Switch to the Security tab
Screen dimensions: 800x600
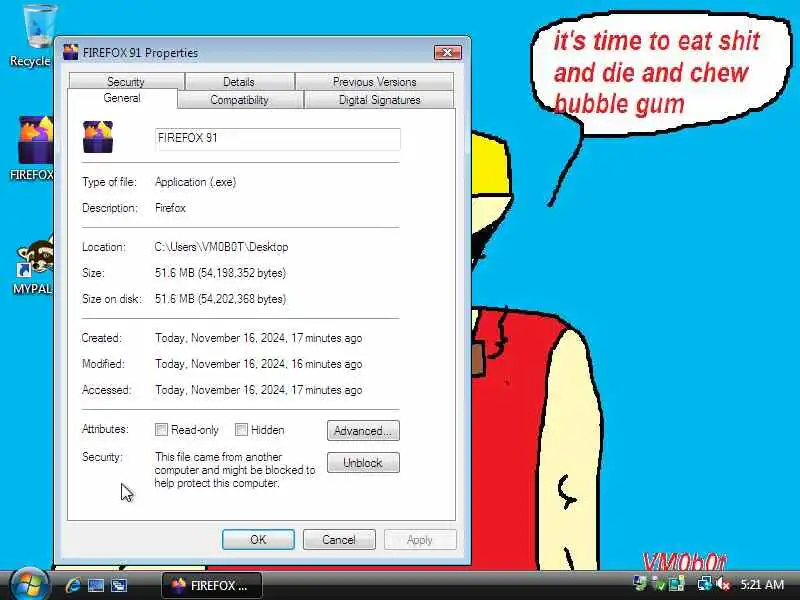(126, 82)
